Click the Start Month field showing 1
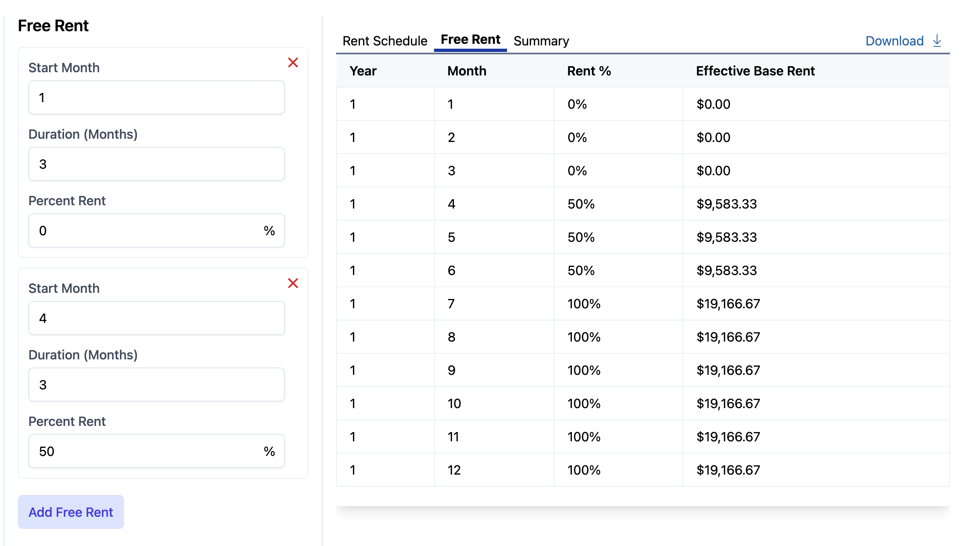This screenshot has width=980, height=546. 156,97
